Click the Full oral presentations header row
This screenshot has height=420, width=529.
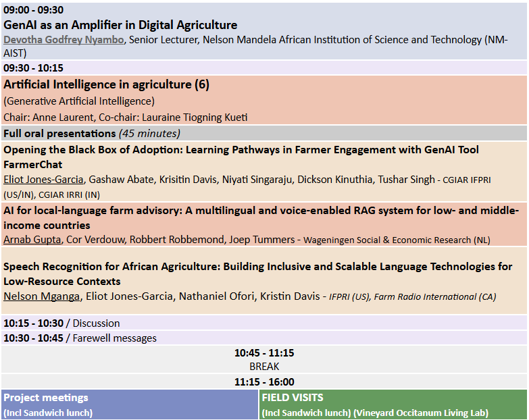point(92,133)
